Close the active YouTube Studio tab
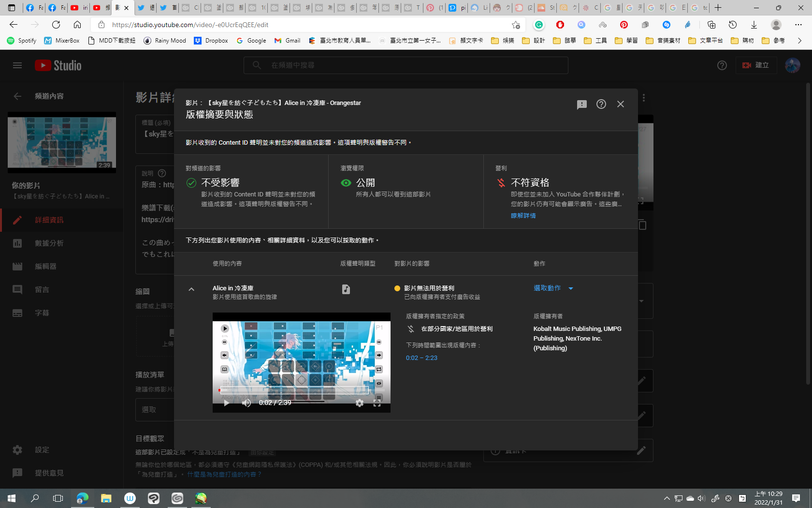The width and height of the screenshot is (812, 508). [x=127, y=8]
